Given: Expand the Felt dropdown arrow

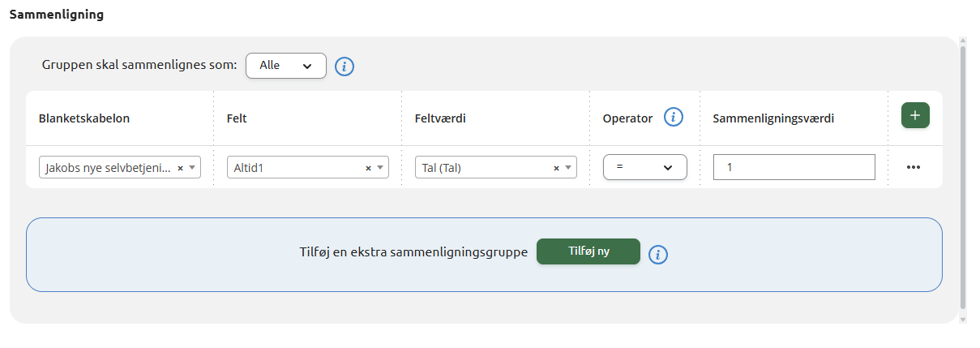Looking at the screenshot, I should (x=380, y=168).
